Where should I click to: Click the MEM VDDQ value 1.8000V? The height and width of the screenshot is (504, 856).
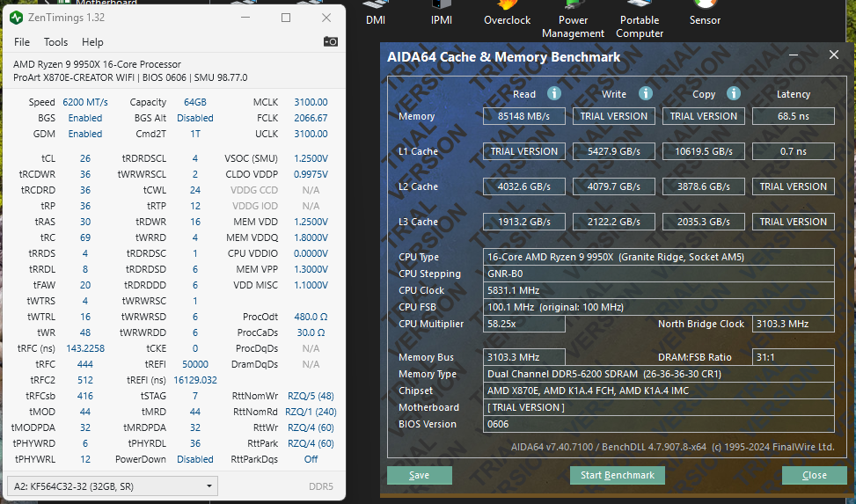[x=311, y=237]
